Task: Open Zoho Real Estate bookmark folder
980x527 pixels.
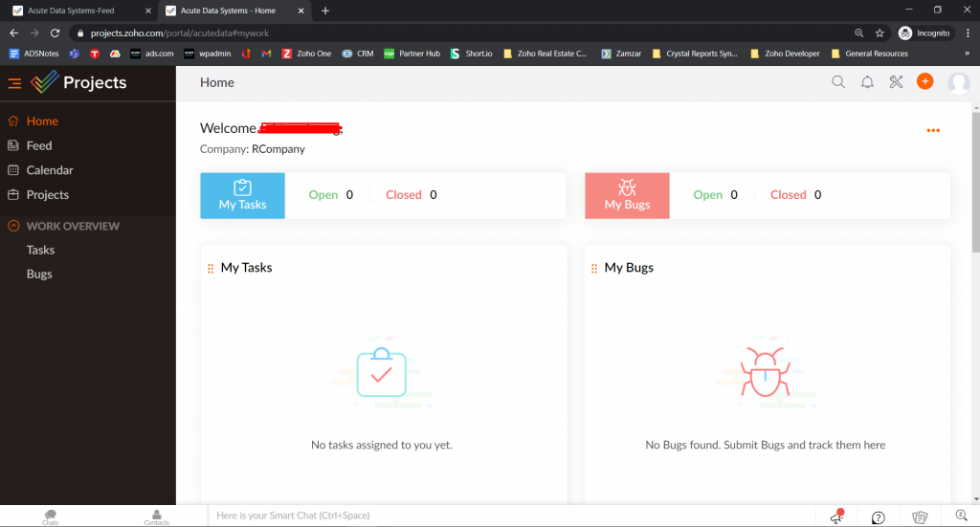Action: pyautogui.click(x=545, y=54)
